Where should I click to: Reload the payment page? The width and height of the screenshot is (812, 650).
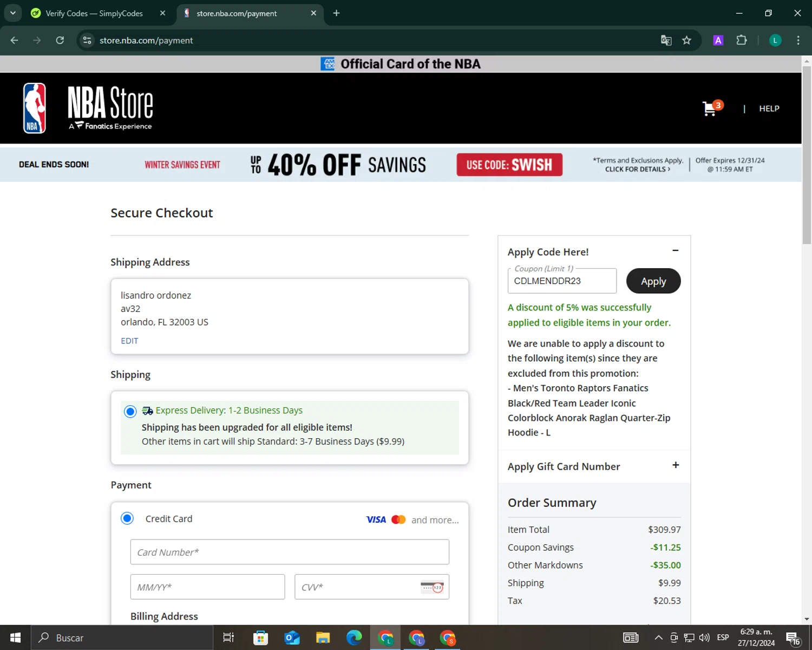[60, 40]
